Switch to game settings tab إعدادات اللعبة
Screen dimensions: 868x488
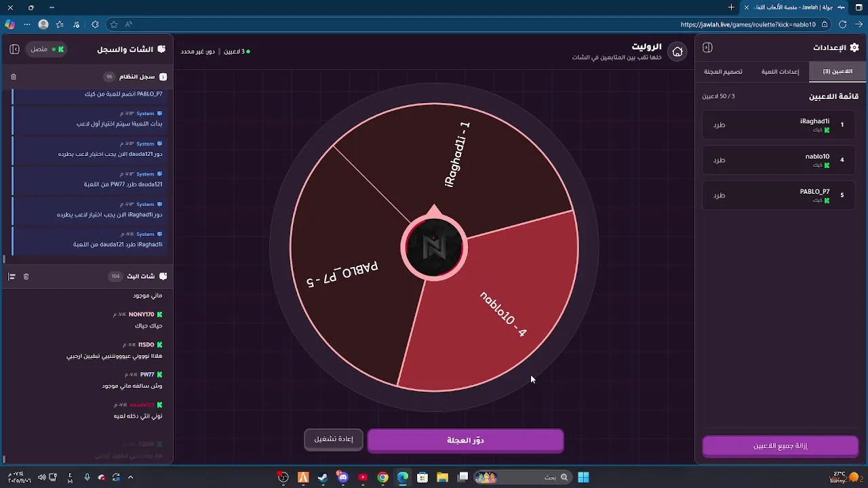pos(780,71)
